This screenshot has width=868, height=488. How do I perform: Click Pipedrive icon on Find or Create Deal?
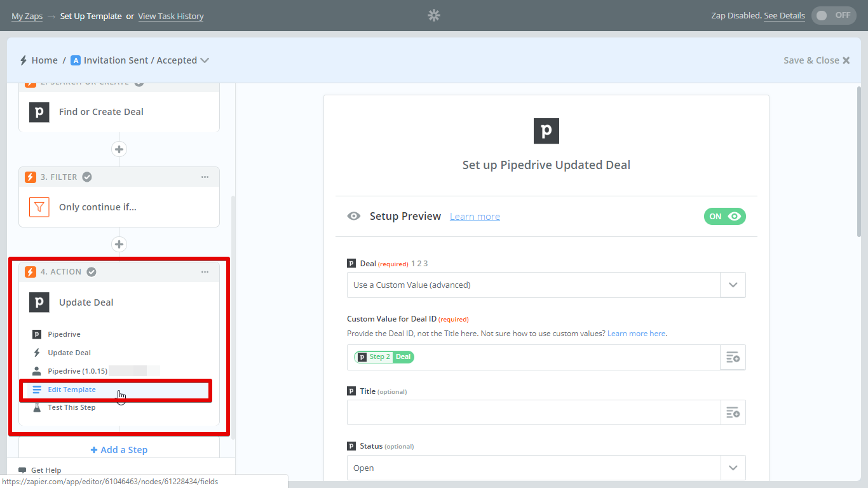coord(39,112)
